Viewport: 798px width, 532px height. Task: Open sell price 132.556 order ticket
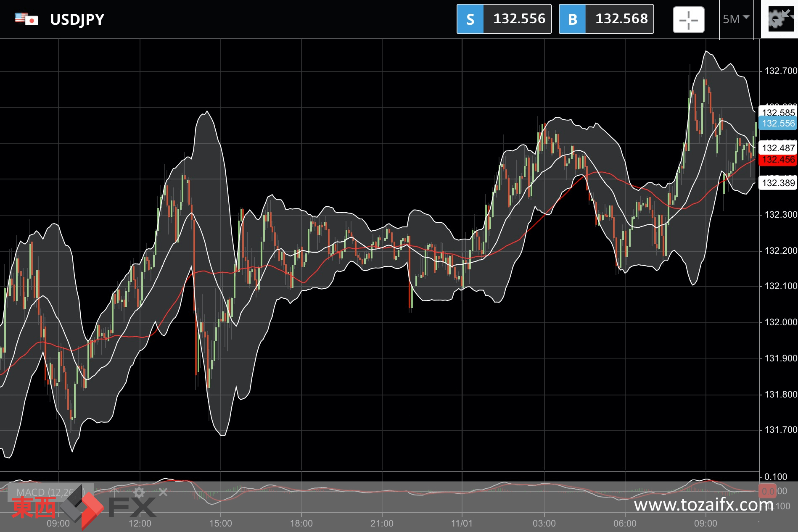point(519,19)
